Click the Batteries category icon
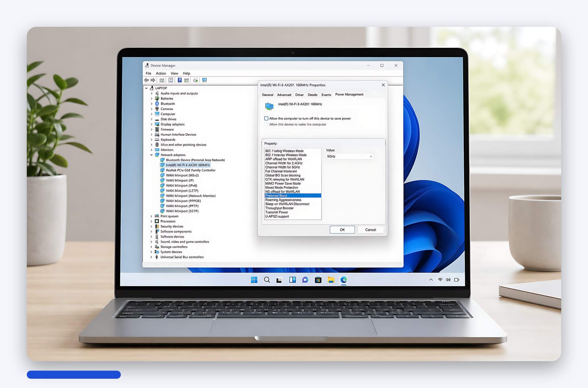The width and height of the screenshot is (588, 388). [157, 99]
